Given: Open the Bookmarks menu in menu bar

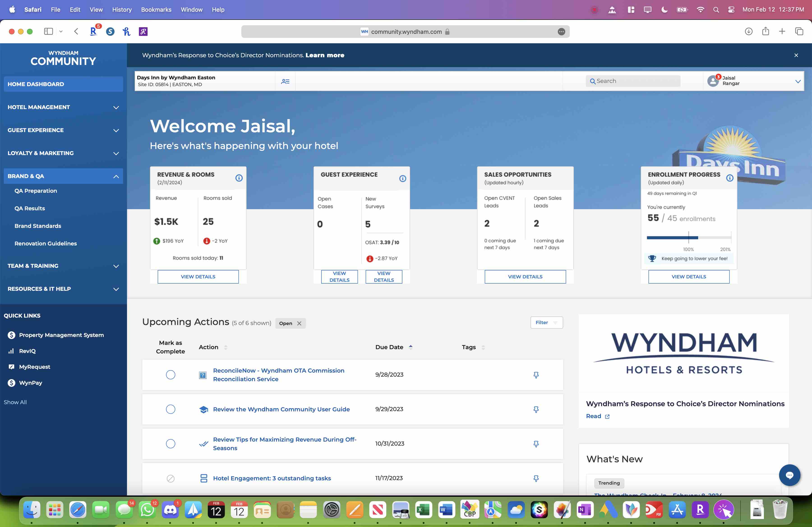Looking at the screenshot, I should click(x=156, y=9).
